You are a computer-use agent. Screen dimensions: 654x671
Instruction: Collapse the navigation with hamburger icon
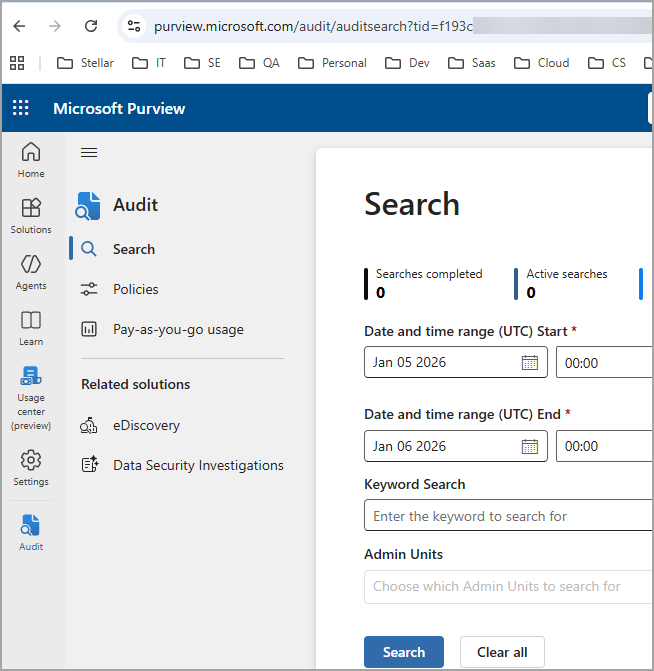pyautogui.click(x=89, y=152)
